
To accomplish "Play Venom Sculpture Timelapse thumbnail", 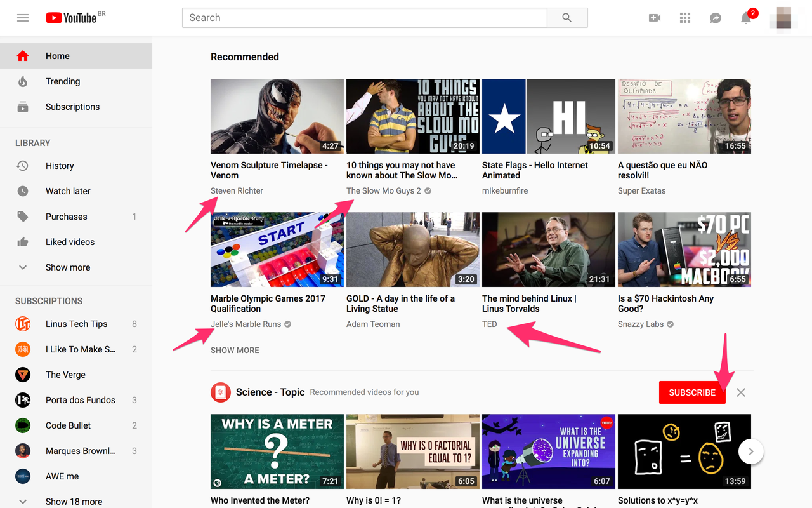I will (277, 116).
